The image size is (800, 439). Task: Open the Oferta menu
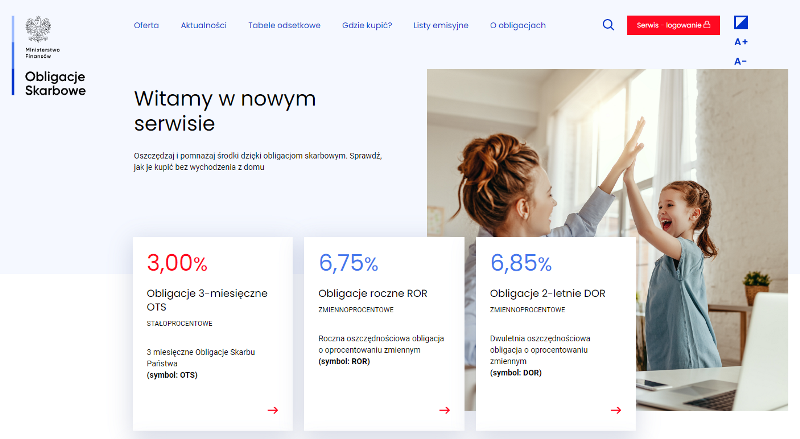146,25
